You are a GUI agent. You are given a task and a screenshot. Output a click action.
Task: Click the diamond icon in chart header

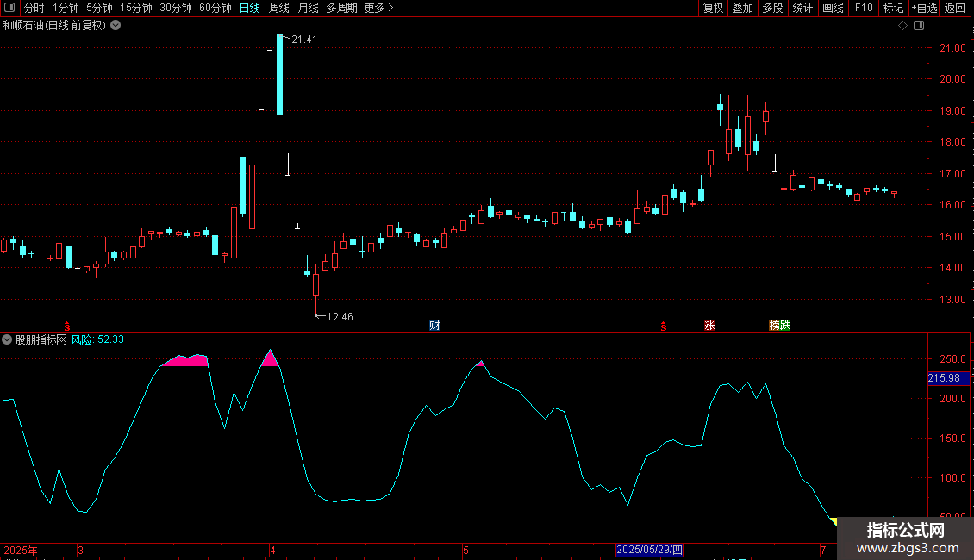pos(903,26)
